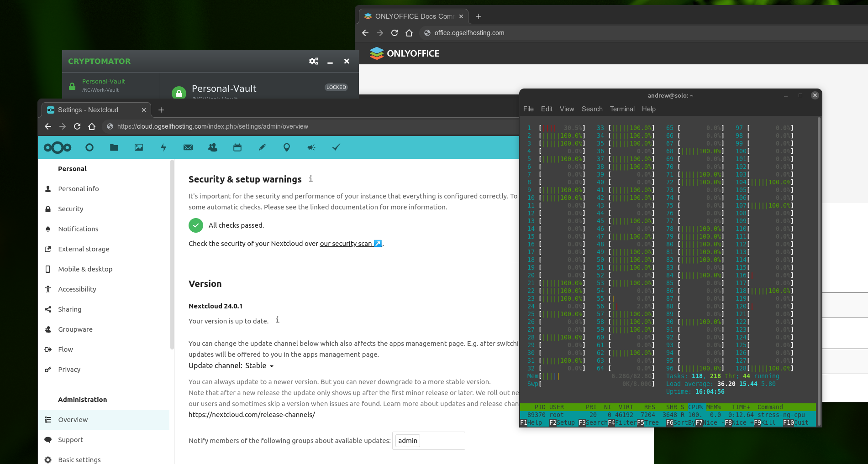Open the Activity lightning icon
The image size is (868, 464).
point(163,147)
